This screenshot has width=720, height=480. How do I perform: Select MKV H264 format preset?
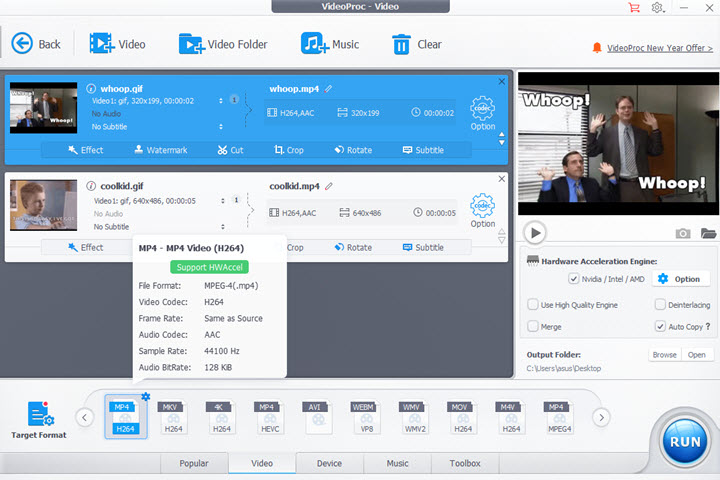(x=174, y=417)
